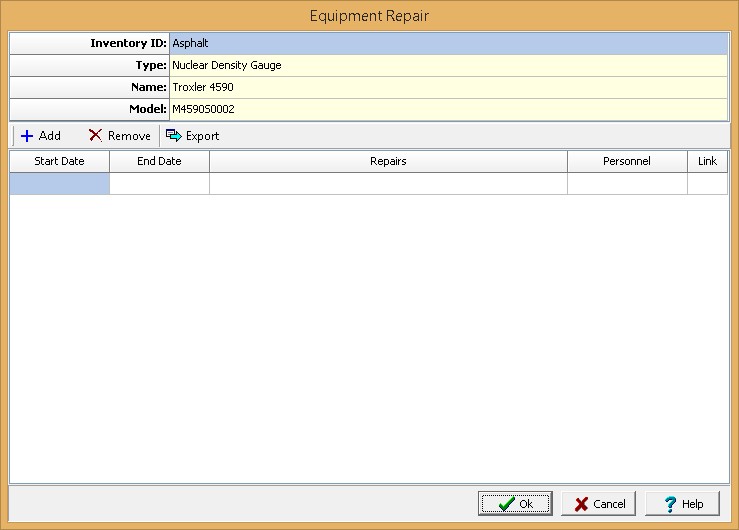The width and height of the screenshot is (739, 530).
Task: Click the empty Link cell in first row
Action: 707,183
